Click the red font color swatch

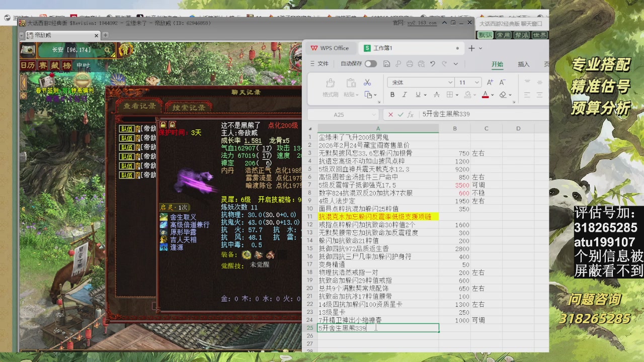coord(485,95)
